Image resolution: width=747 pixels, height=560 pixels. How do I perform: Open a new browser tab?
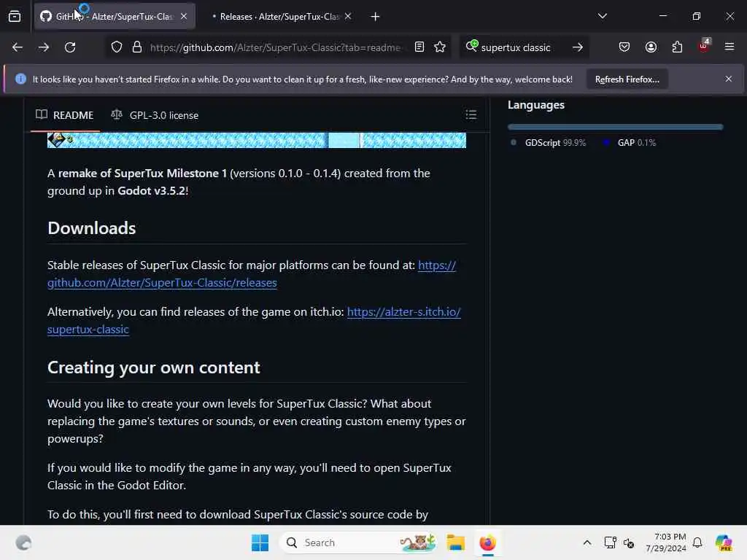click(x=376, y=17)
